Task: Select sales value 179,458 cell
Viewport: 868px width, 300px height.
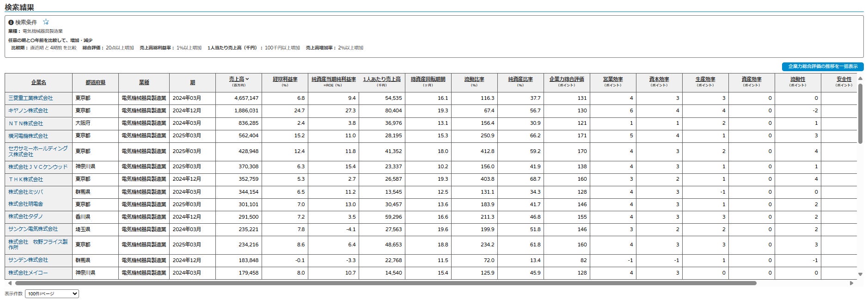Action: point(238,273)
